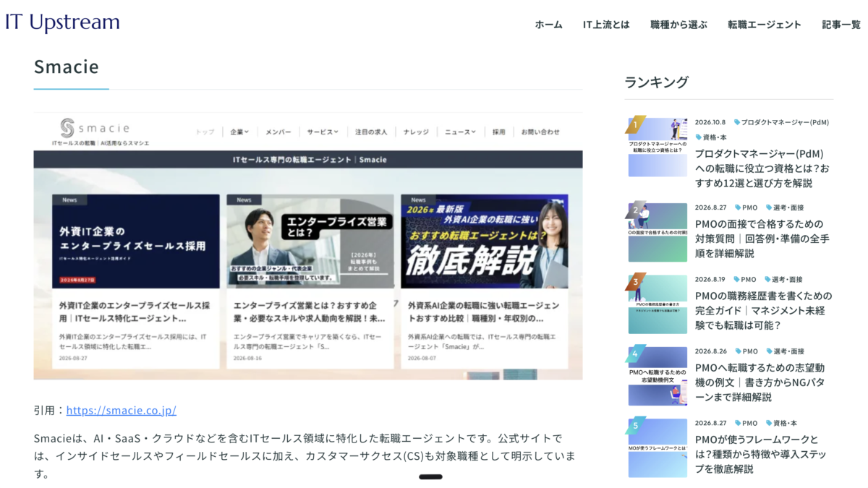Viewport: 868px width, 488px height.
Task: Click the first-ranked article thumbnail about PdM資格
Action: (x=658, y=147)
